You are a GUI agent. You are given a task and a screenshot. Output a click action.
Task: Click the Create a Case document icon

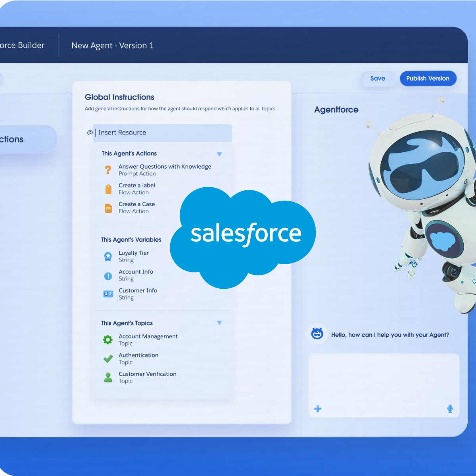tap(108, 208)
